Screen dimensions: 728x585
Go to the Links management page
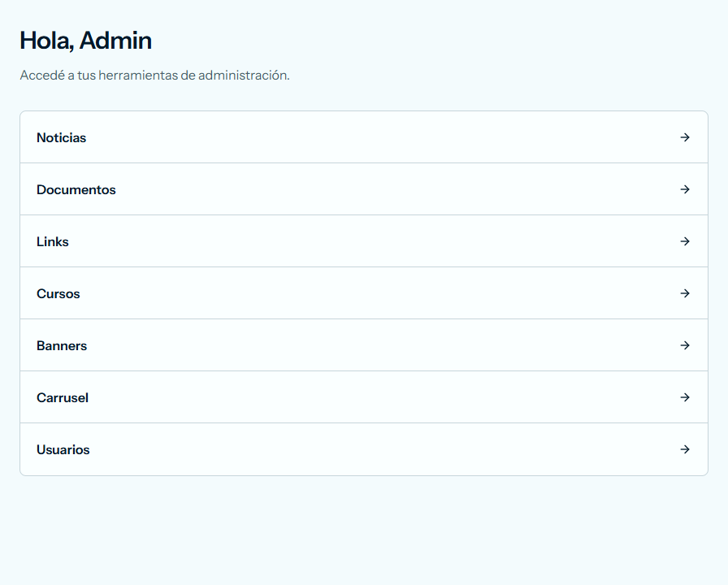364,241
